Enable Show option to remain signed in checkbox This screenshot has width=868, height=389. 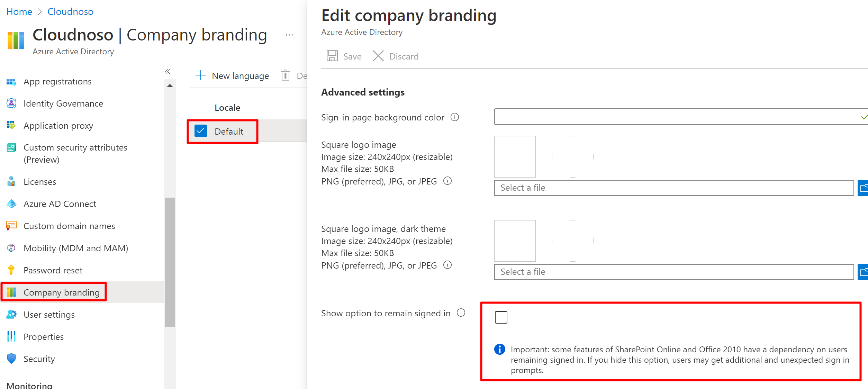tap(501, 317)
